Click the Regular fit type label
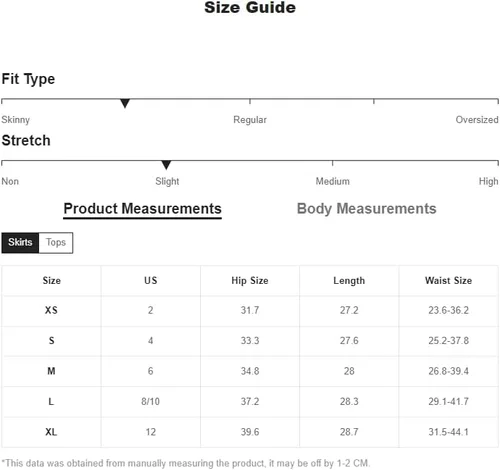The height and width of the screenshot is (470, 500). tap(250, 120)
